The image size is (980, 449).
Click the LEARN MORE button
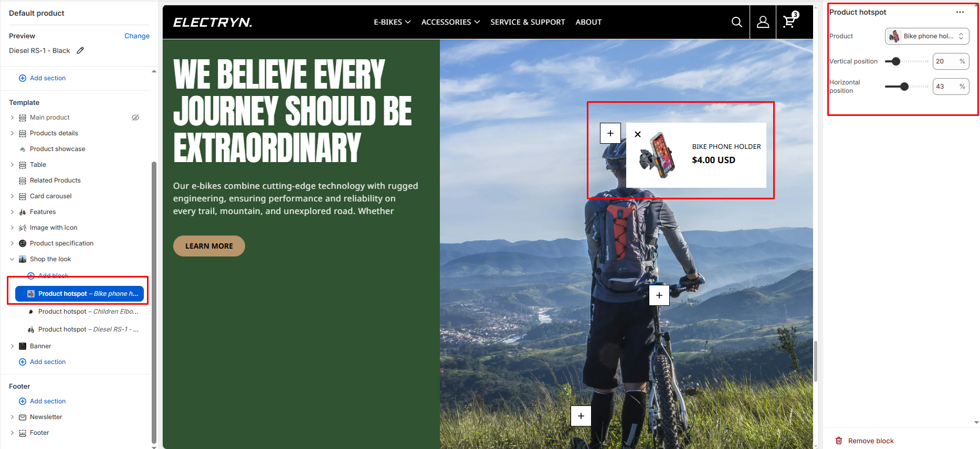click(x=209, y=246)
